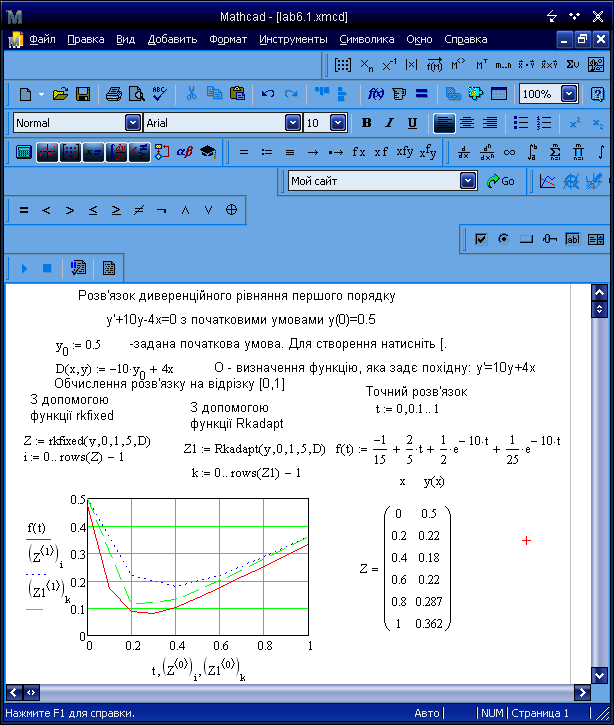Screen dimensions: 614x725
Task: Open the Формат menu
Action: point(228,39)
